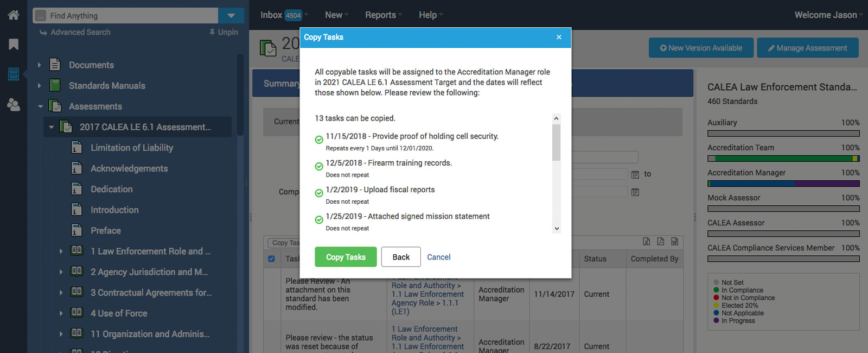The width and height of the screenshot is (868, 353).
Task: Toggle the holding cell security task checkmark
Action: (319, 140)
